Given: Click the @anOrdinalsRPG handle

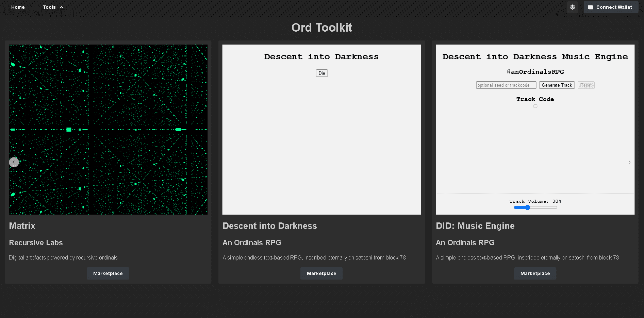Looking at the screenshot, I should pyautogui.click(x=535, y=72).
